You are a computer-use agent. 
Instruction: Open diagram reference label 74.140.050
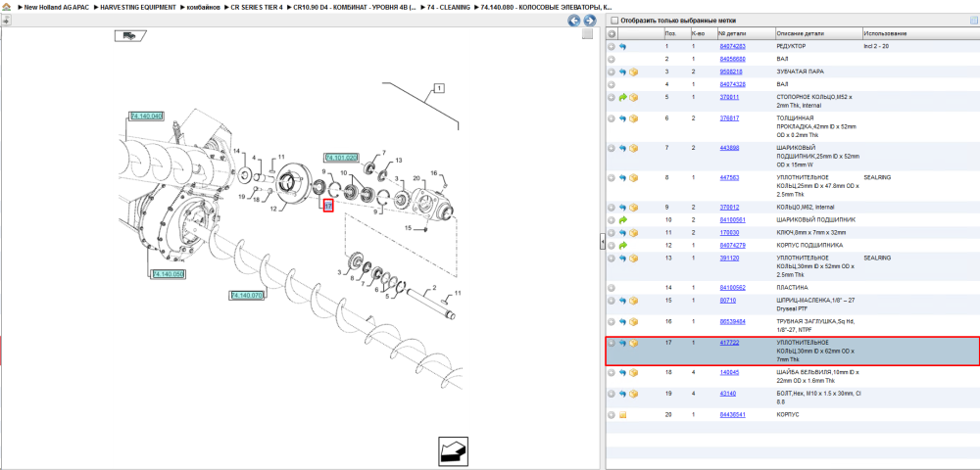click(169, 274)
